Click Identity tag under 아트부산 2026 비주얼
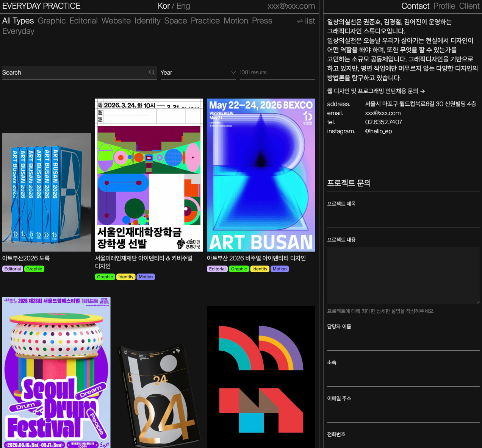 click(260, 269)
